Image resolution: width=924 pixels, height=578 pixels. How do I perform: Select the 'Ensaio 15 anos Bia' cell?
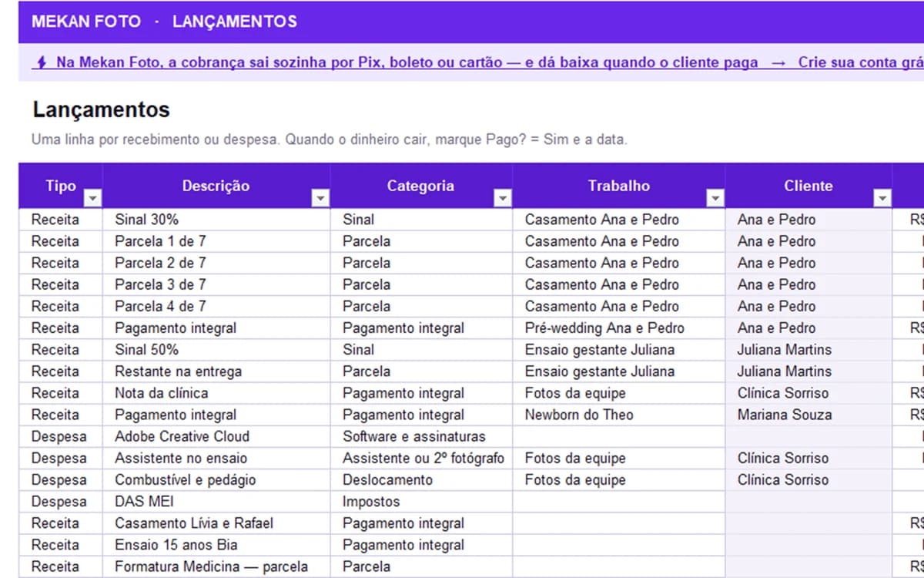click(216, 545)
